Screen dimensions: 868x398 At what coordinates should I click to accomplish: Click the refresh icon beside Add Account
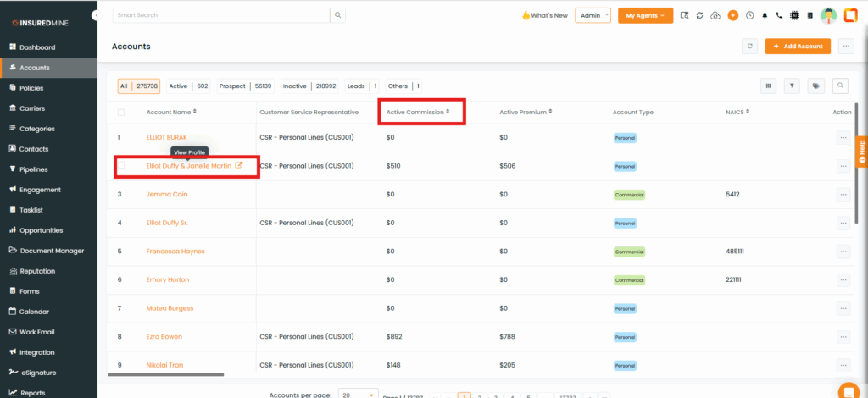pyautogui.click(x=750, y=47)
